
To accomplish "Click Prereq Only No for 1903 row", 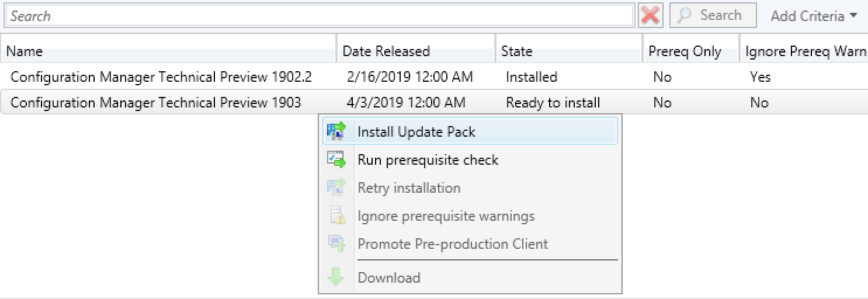I will tap(662, 102).
